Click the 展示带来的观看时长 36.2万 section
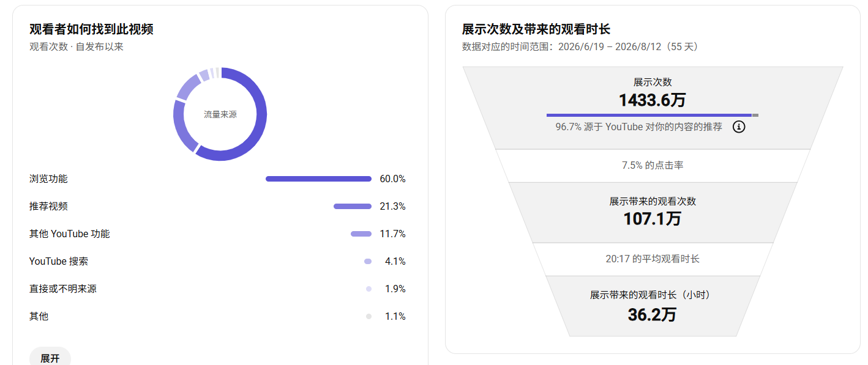868x365 pixels. pos(653,306)
